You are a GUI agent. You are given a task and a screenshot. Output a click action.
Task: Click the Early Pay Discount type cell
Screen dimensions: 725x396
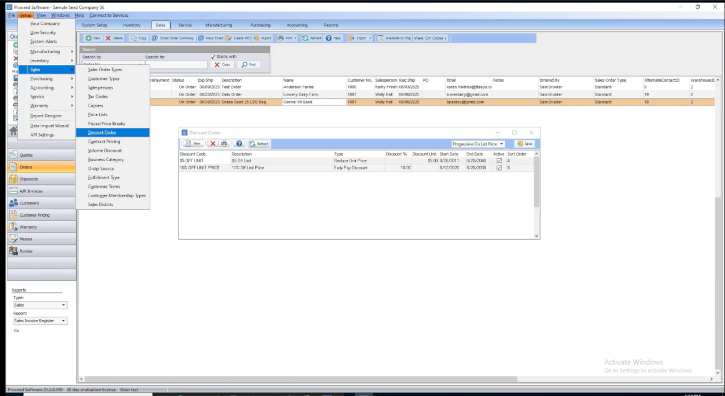pyautogui.click(x=359, y=168)
